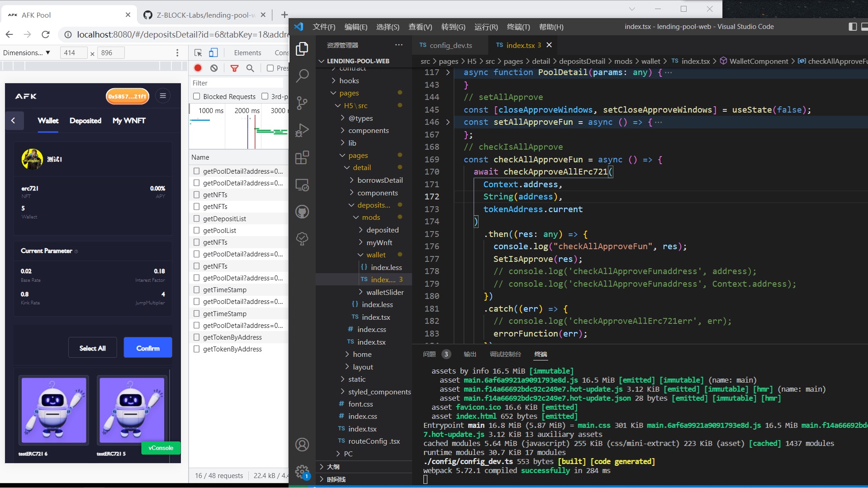Open the AFK app hamburger menu
Image resolution: width=868 pixels, height=488 pixels.
coord(163,96)
